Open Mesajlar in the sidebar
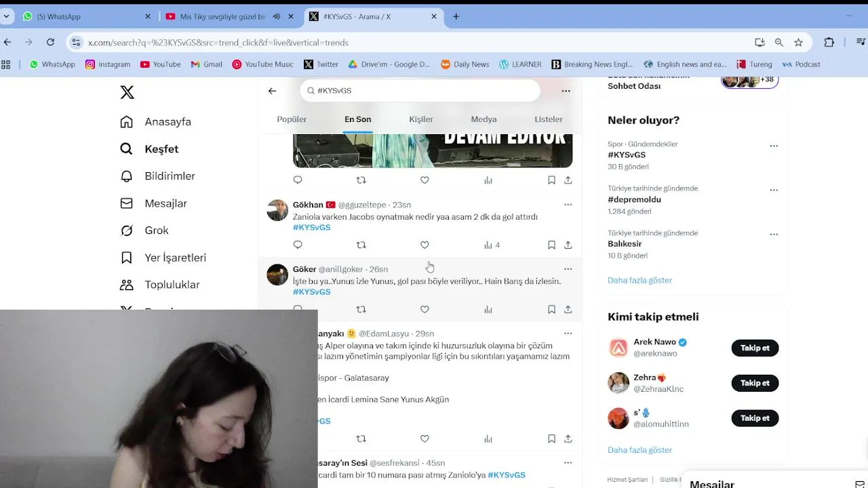This screenshot has height=488, width=868. point(153,203)
